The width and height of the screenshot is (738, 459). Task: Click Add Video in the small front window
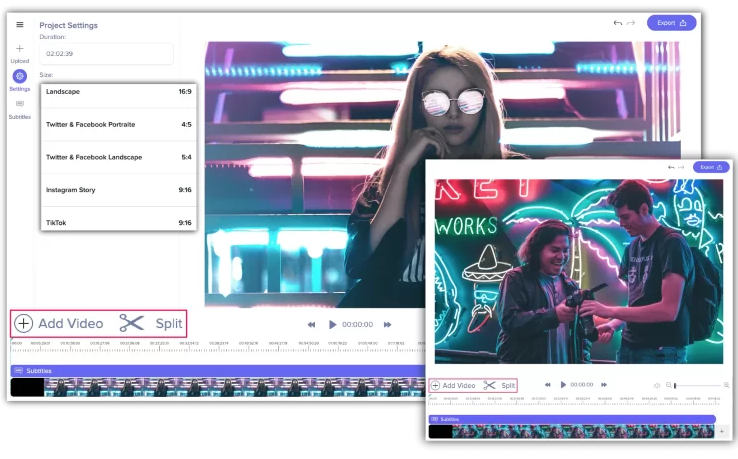[454, 386]
